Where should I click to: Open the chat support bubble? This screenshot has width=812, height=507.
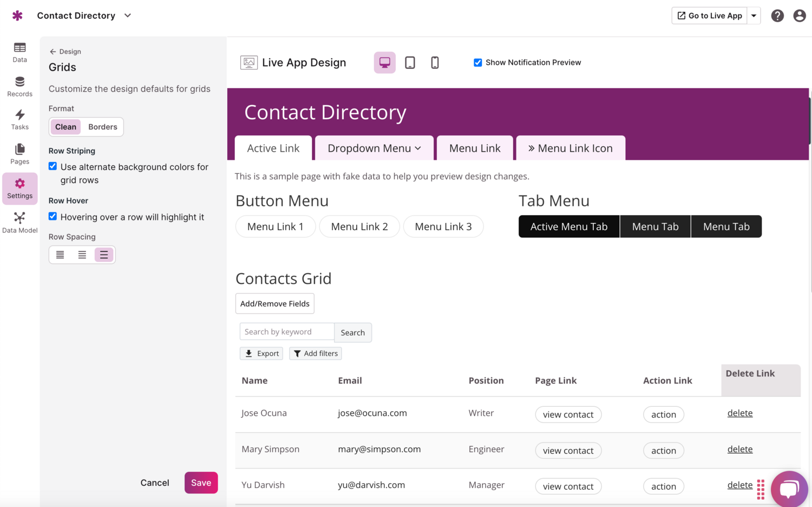tap(789, 489)
